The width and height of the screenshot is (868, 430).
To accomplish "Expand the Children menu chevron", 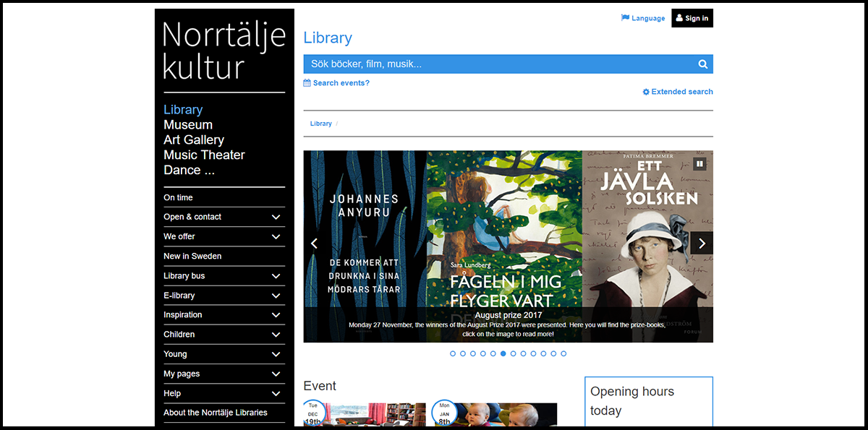I will (x=276, y=335).
